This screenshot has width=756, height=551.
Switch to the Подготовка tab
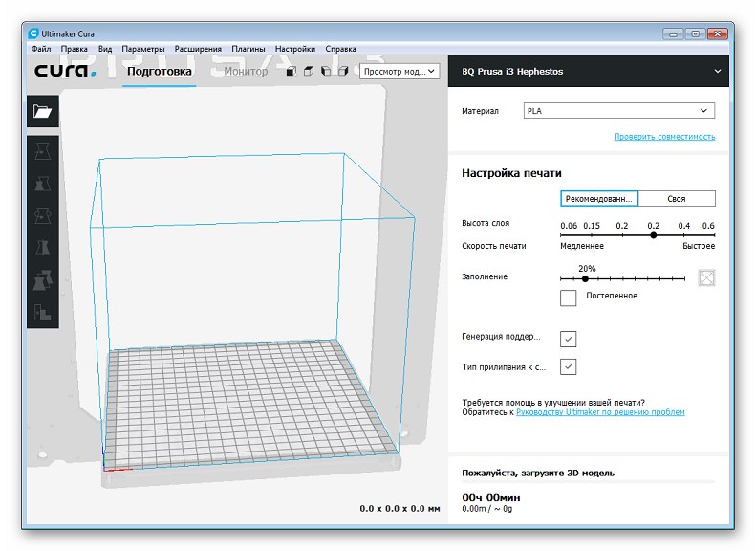point(159,72)
